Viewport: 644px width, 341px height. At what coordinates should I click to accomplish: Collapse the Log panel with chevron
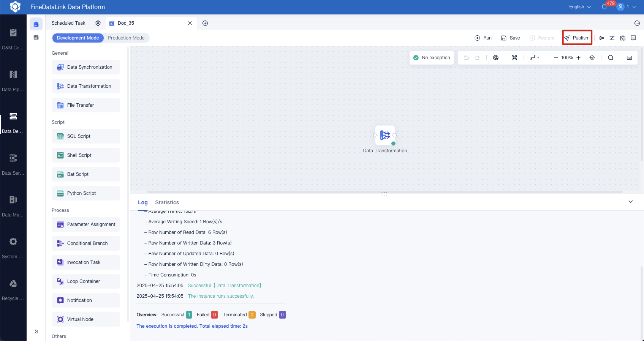pos(631,202)
